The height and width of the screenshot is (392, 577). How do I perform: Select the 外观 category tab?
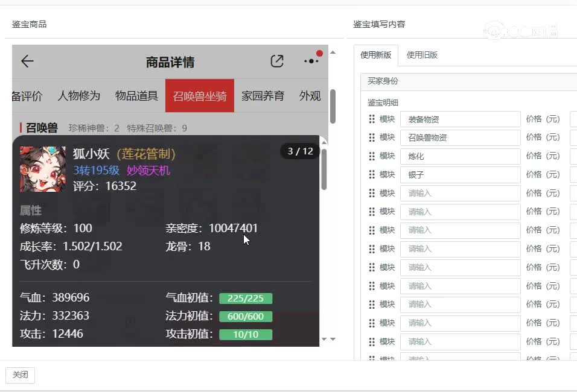click(310, 95)
